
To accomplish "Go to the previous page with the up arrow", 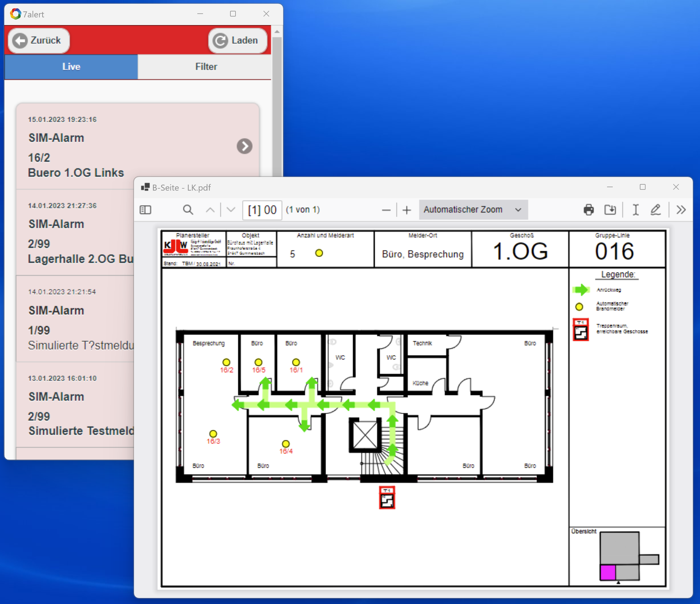I will click(210, 210).
